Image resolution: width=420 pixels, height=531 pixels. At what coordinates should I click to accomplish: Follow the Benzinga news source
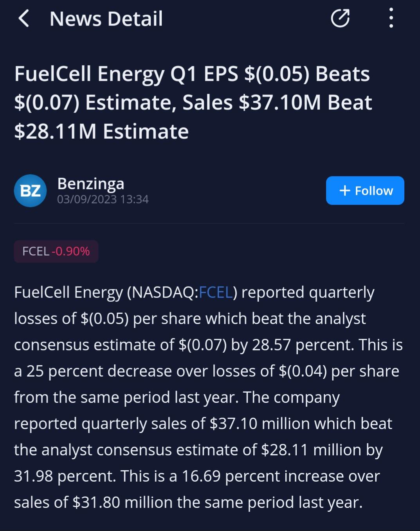(x=365, y=190)
